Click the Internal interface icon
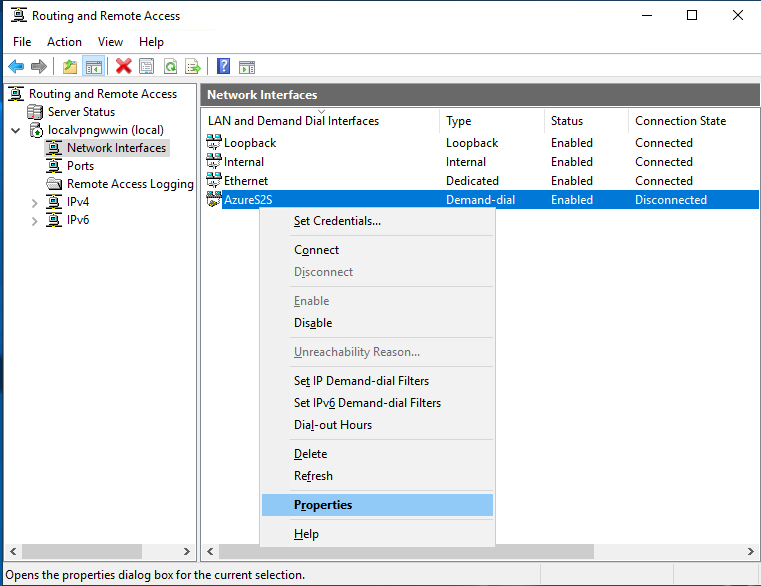This screenshot has height=586, width=761. click(214, 161)
